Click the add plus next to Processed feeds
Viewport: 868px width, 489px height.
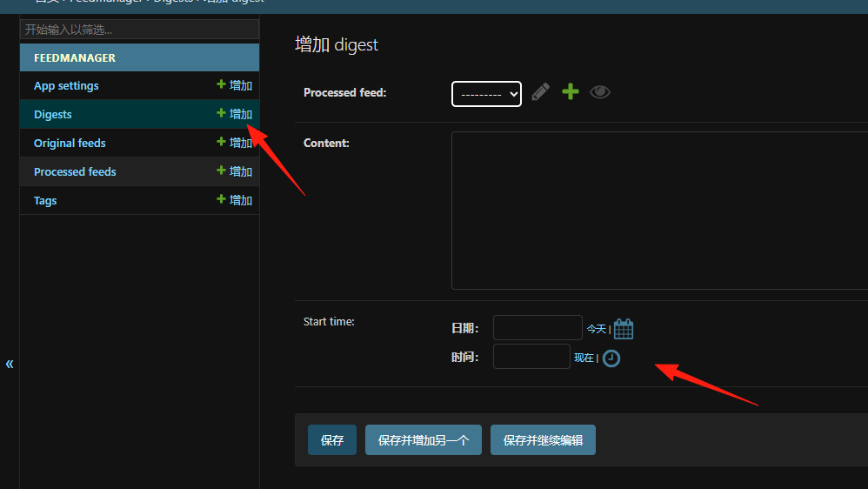tap(234, 171)
